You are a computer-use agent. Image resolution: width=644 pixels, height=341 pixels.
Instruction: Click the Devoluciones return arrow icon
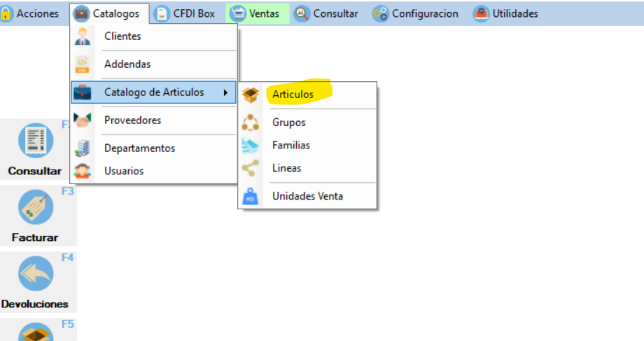click(x=36, y=274)
